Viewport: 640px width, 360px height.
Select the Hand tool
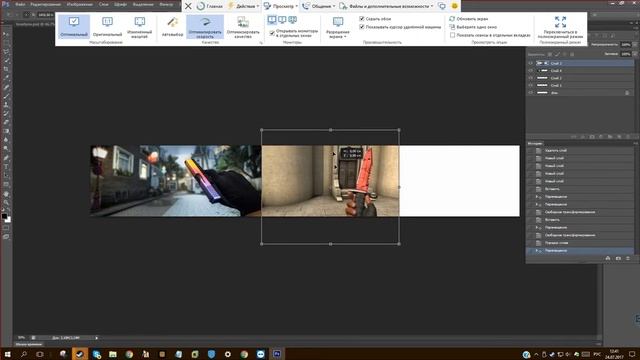click(x=6, y=193)
